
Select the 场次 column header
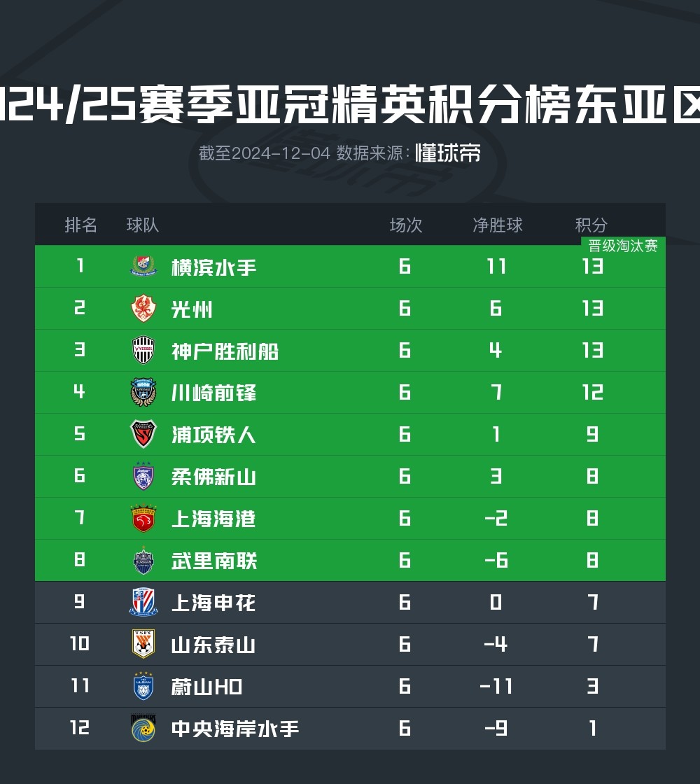pos(405,225)
